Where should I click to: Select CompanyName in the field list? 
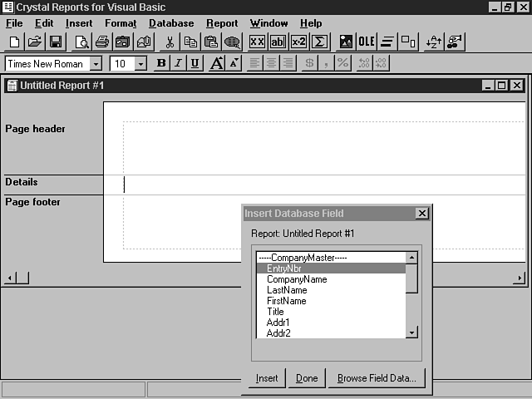(297, 280)
